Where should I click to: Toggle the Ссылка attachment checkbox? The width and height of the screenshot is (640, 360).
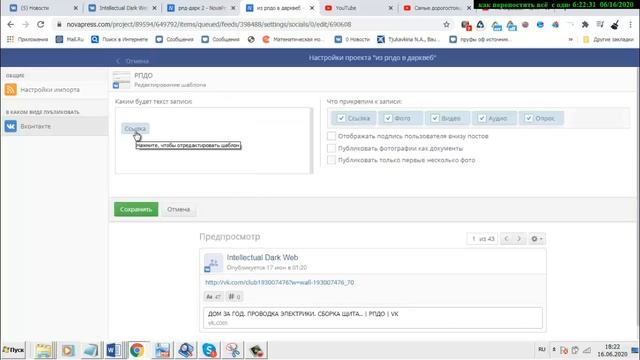pos(341,118)
